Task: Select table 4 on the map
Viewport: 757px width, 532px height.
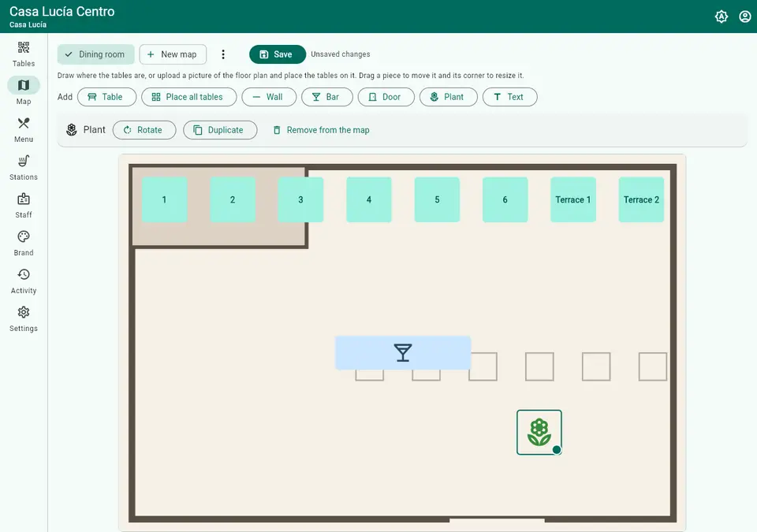Action: tap(369, 200)
